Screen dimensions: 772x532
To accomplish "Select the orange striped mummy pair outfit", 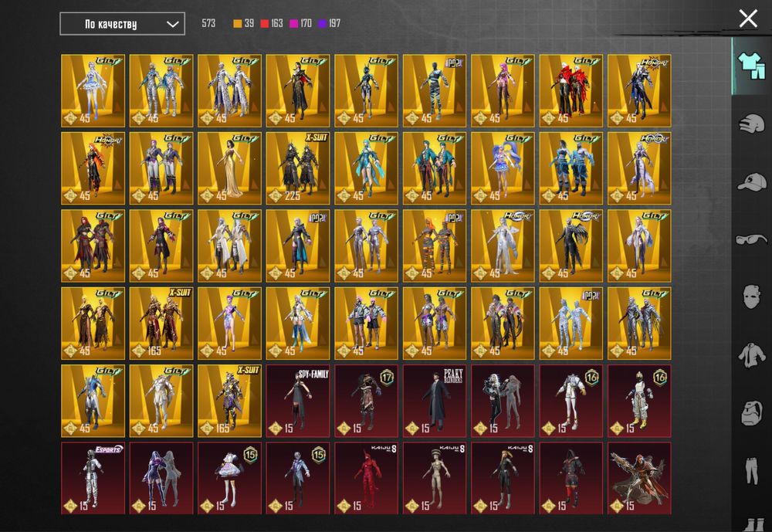I will point(434,246).
